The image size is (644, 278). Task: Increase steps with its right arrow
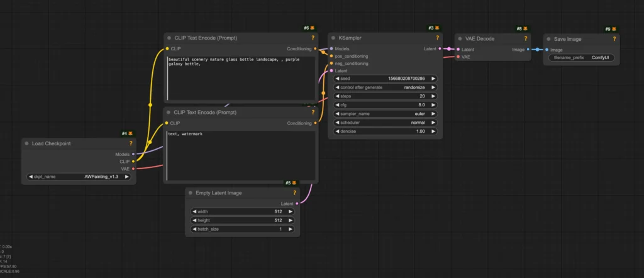click(x=433, y=96)
